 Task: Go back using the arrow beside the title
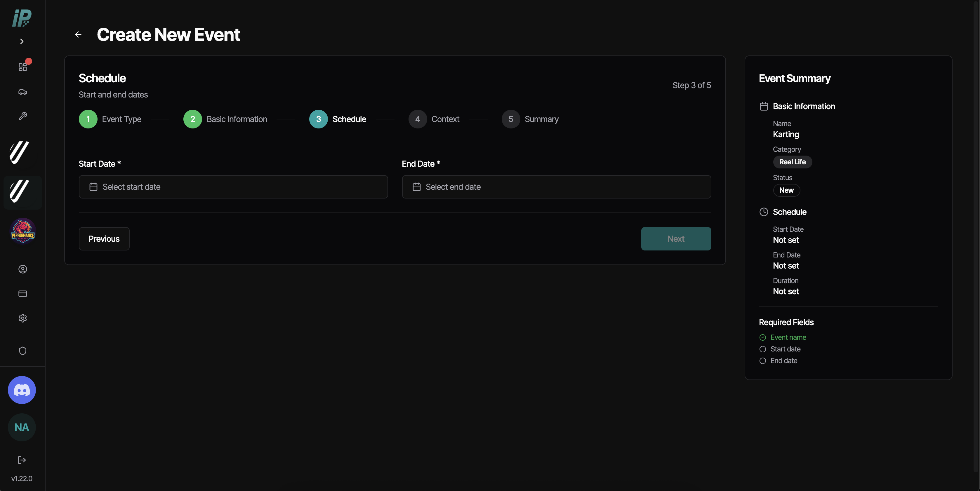click(x=78, y=35)
